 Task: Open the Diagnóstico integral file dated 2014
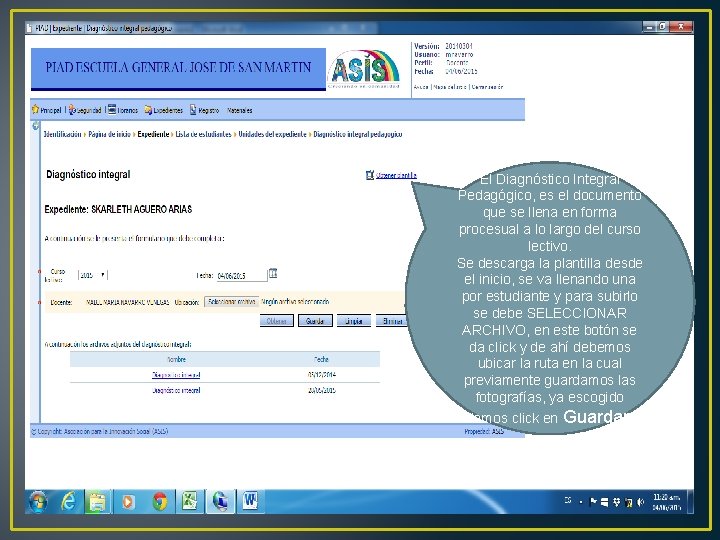click(176, 375)
